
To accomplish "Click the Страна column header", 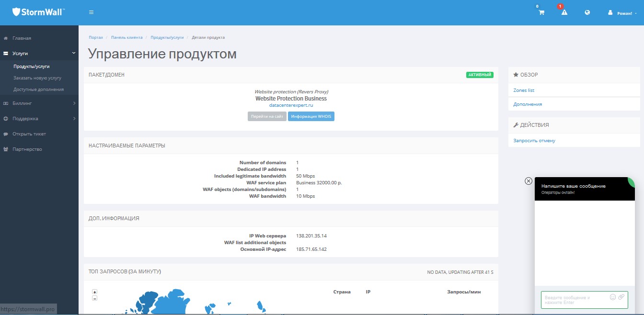I will click(x=342, y=292).
